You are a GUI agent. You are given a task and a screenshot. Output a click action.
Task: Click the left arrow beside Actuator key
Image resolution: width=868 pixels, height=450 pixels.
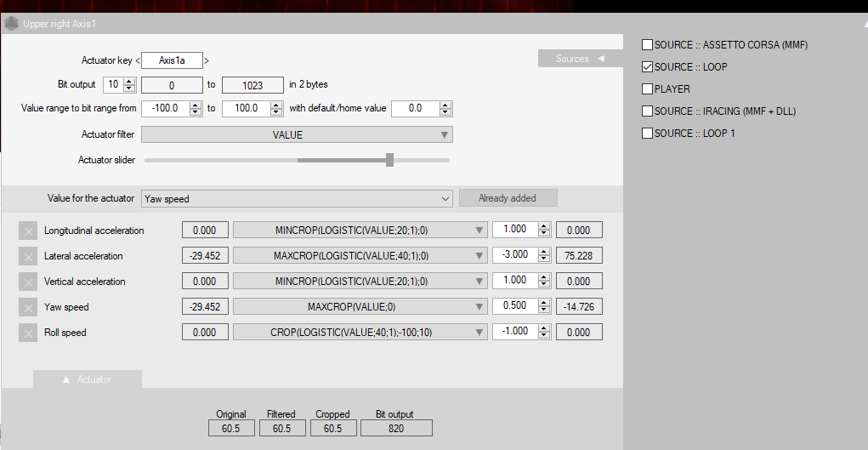click(x=139, y=60)
